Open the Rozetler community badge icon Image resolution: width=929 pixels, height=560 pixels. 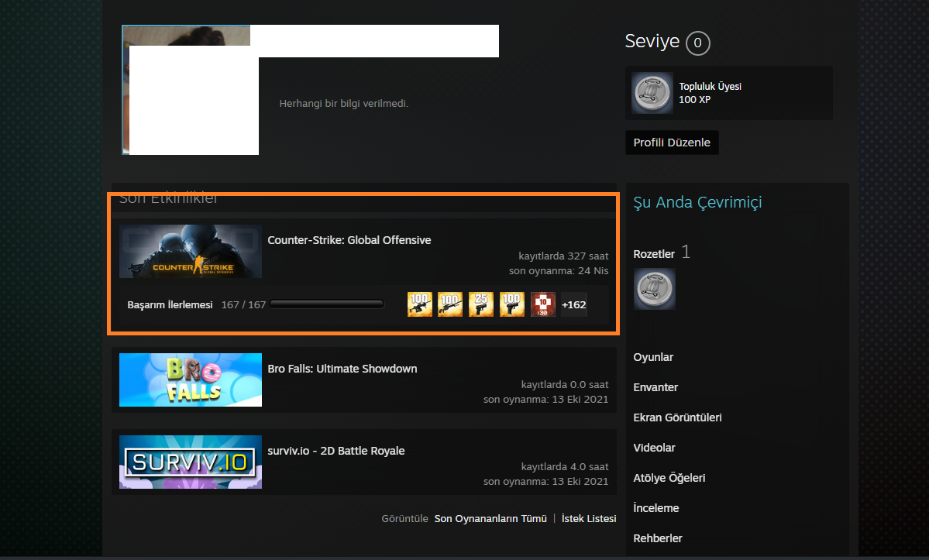(654, 289)
